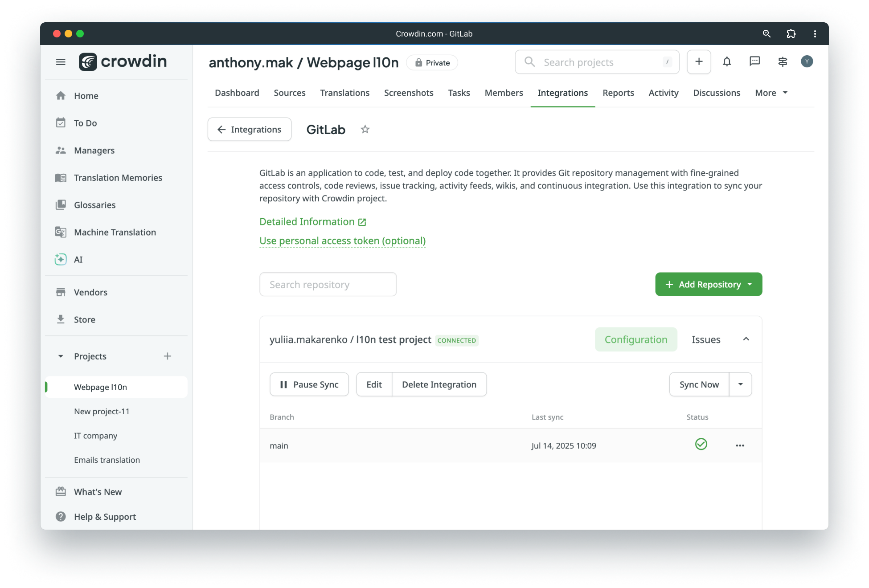Click the Delete Integration button
The image size is (869, 588).
439,384
